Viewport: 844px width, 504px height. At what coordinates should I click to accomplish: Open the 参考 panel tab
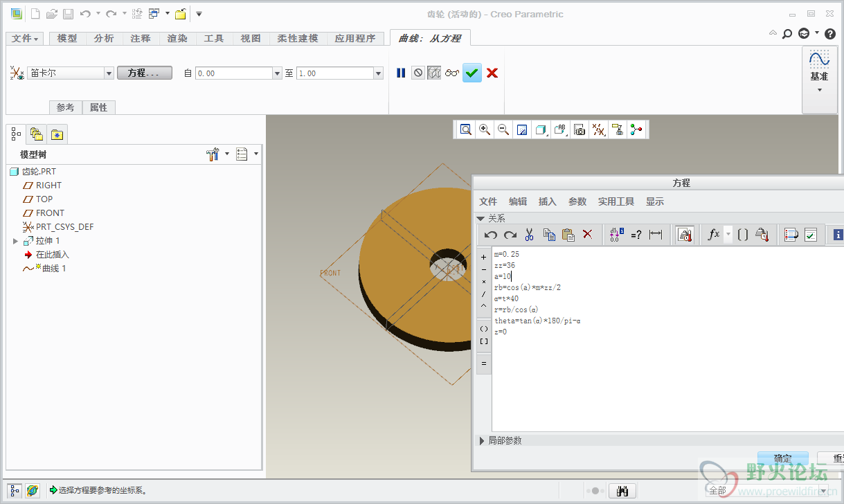tap(65, 107)
